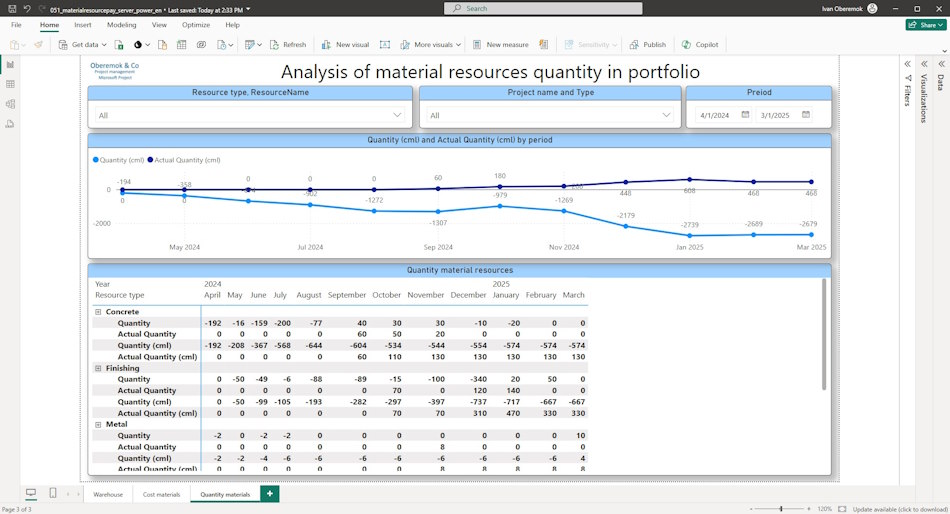Viewport: 950px width, 514px height.
Task: Open the file name dropdown arrow in title bar
Action: (248, 10)
